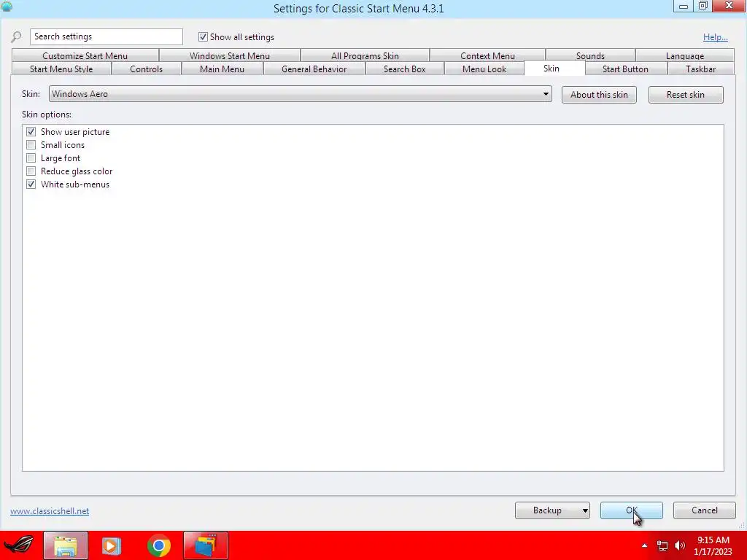Open the Context Menu tab

487,55
